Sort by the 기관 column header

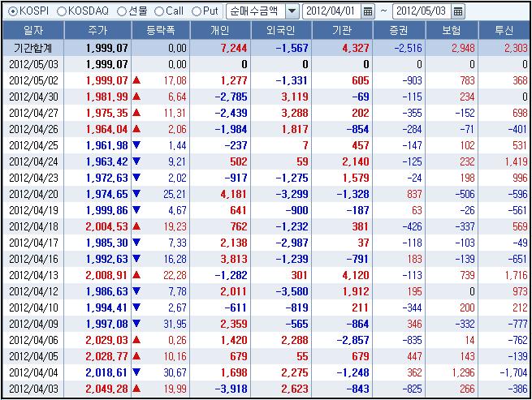click(342, 31)
